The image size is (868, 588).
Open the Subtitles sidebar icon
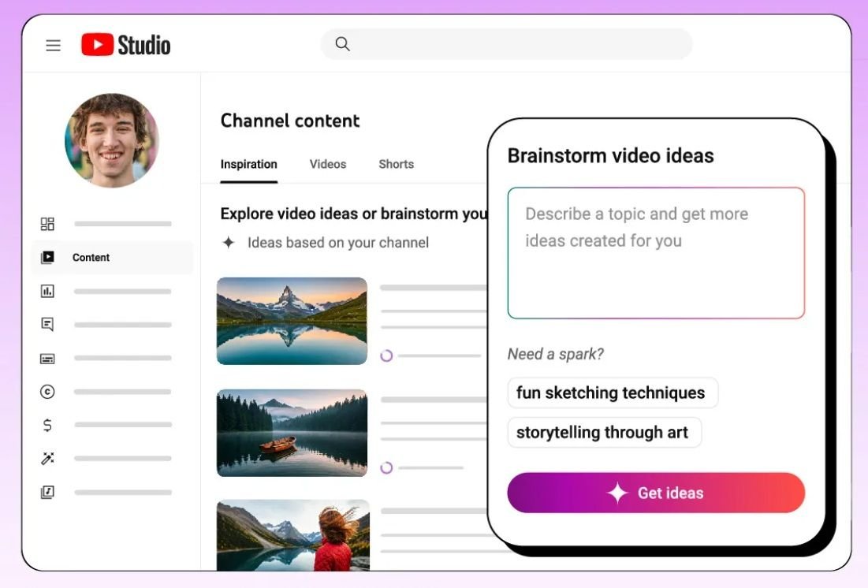click(x=47, y=359)
